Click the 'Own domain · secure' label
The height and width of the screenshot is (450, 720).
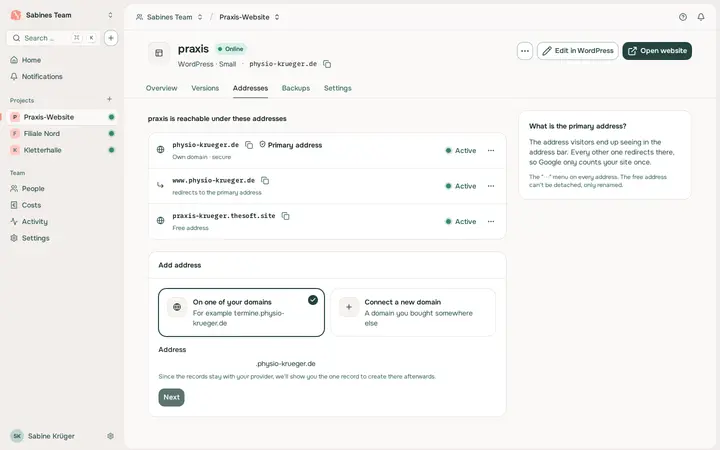tap(202, 157)
